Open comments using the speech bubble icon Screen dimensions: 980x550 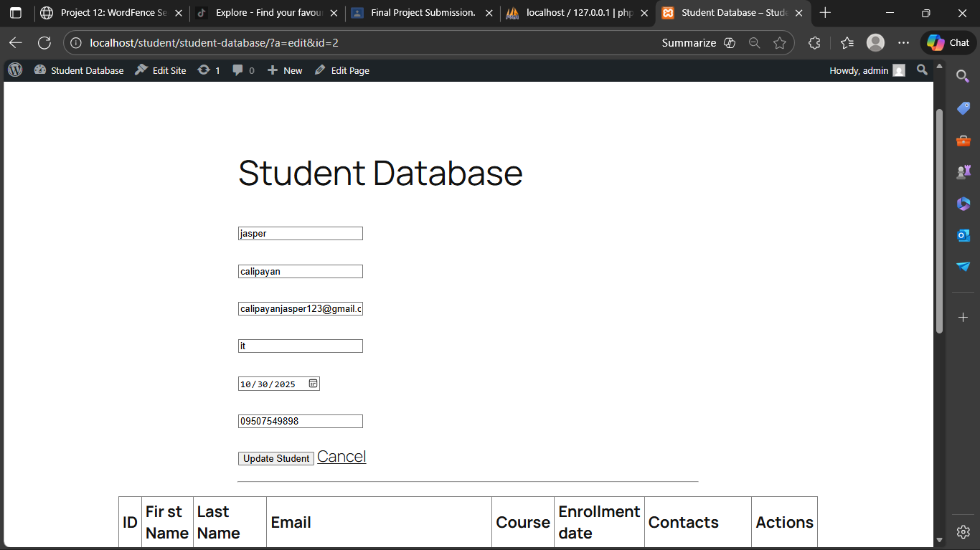tap(239, 70)
